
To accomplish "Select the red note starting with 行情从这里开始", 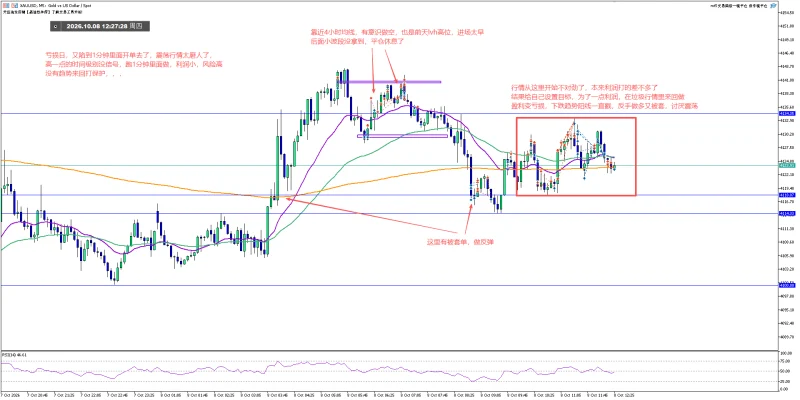I will pyautogui.click(x=605, y=97).
